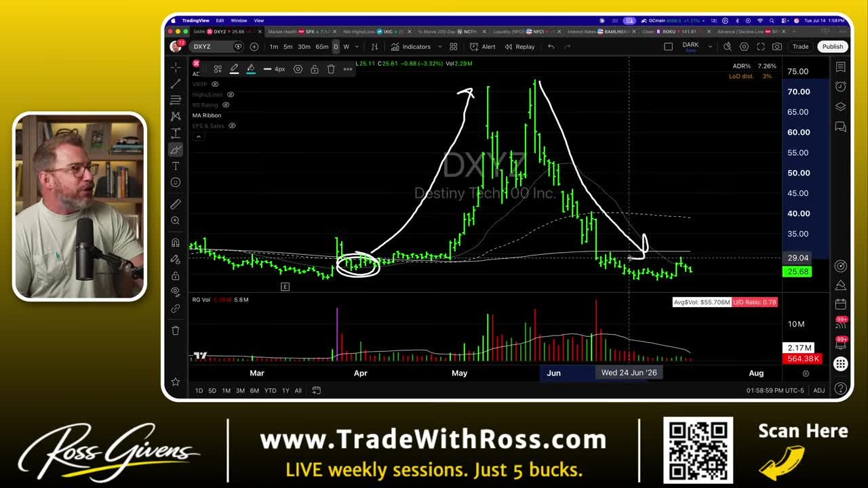Viewport: 868px width, 488px height.
Task: Open the Edit menu in menu bar
Action: point(220,20)
